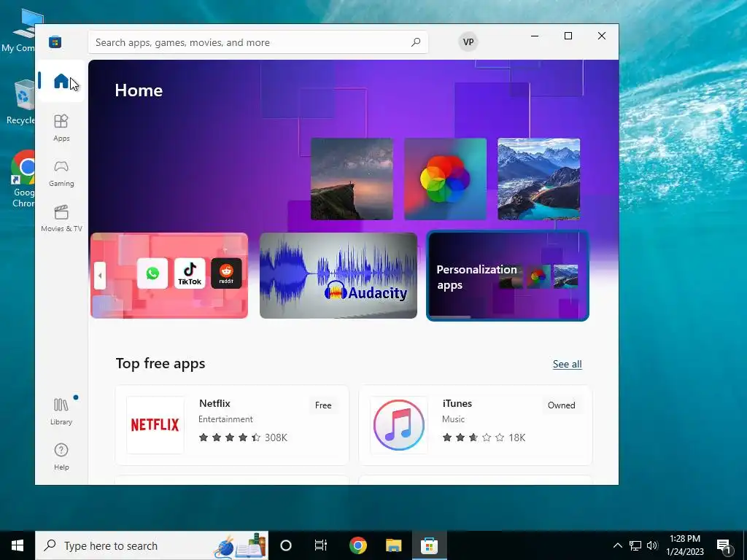Click the Free button on Netflix
The height and width of the screenshot is (560, 747).
point(323,405)
